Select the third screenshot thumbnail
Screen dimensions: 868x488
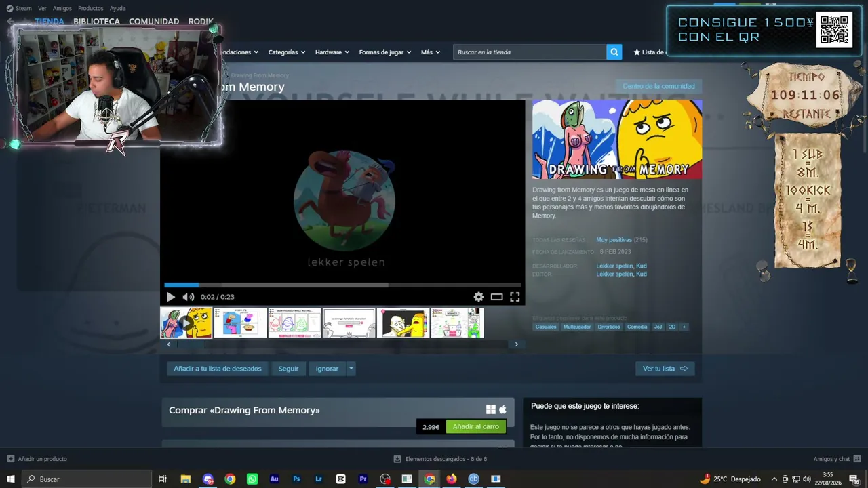click(x=294, y=323)
